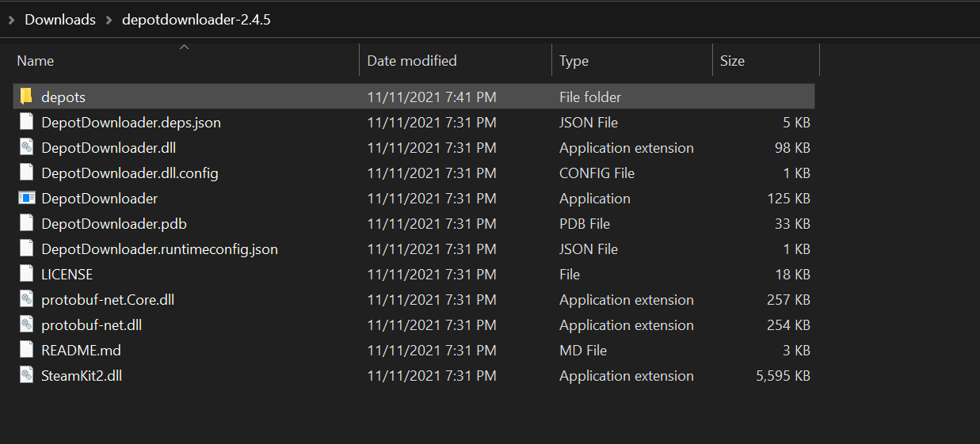This screenshot has height=444, width=980.
Task: Click the LICENSE file icon
Action: (x=26, y=274)
